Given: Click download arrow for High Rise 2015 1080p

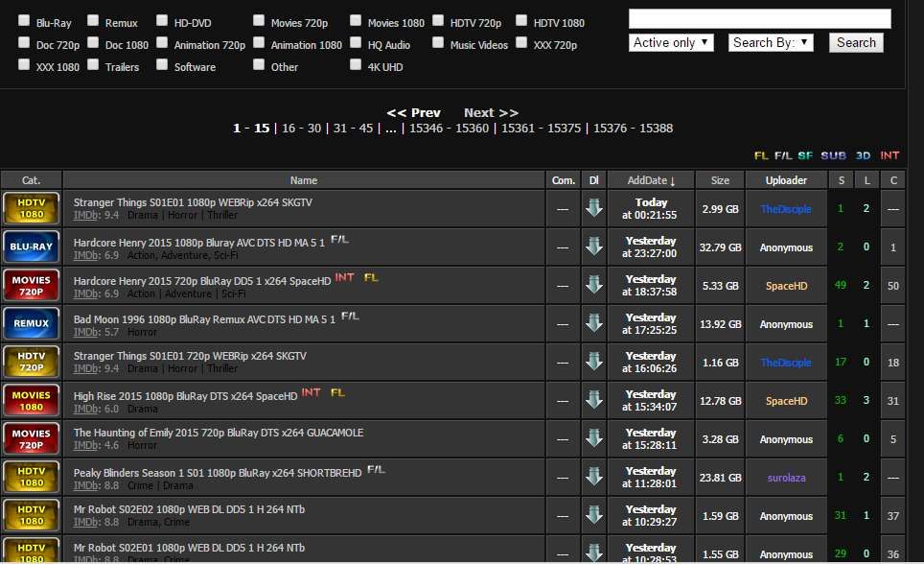Looking at the screenshot, I should pos(594,401).
